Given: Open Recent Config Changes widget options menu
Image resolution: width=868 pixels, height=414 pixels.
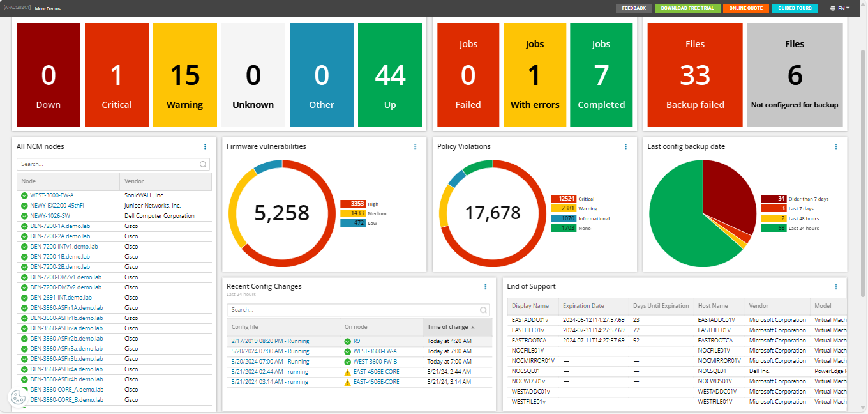Looking at the screenshot, I should (x=485, y=287).
